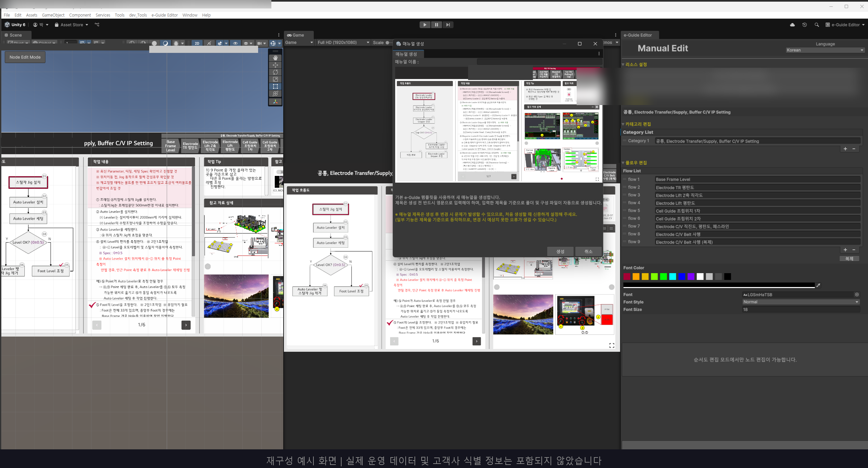Open the e-Guide Editor menu
This screenshot has width=868, height=468.
point(165,15)
